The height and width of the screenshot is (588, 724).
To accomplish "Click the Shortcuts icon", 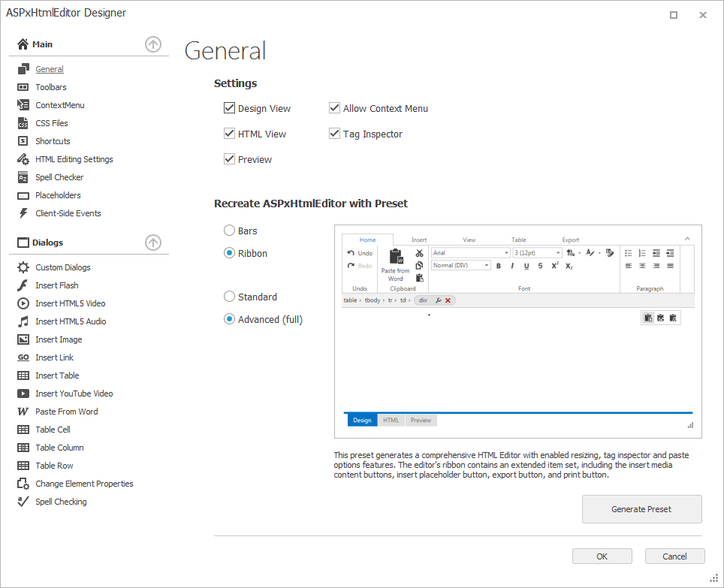I will (23, 141).
